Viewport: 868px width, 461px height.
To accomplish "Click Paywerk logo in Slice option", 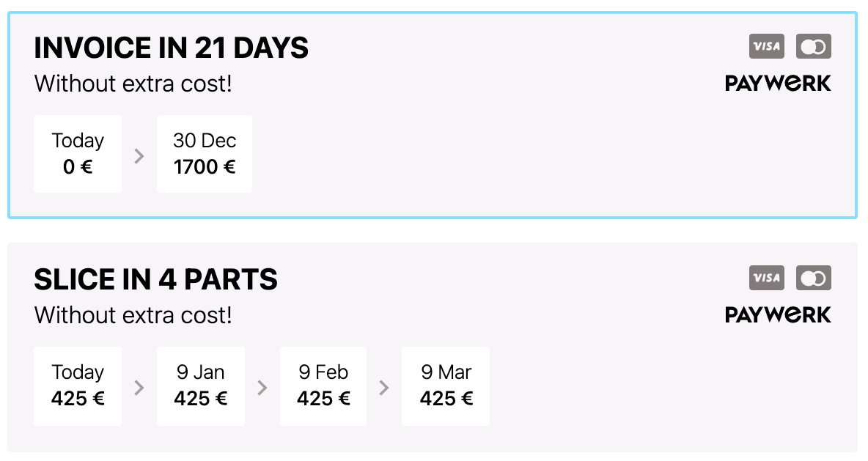I will pos(778,315).
